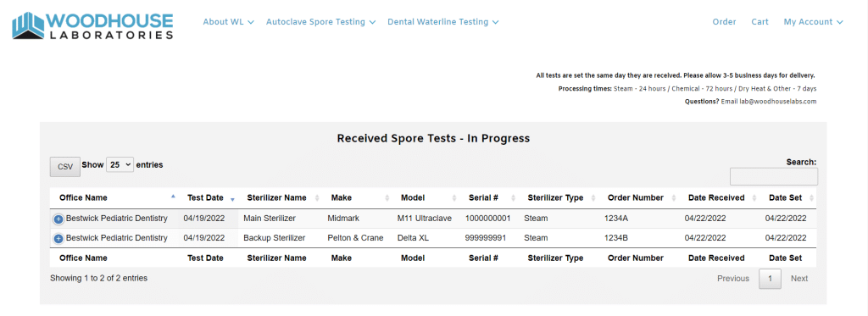
Task: Click the Search input field
Action: (773, 177)
